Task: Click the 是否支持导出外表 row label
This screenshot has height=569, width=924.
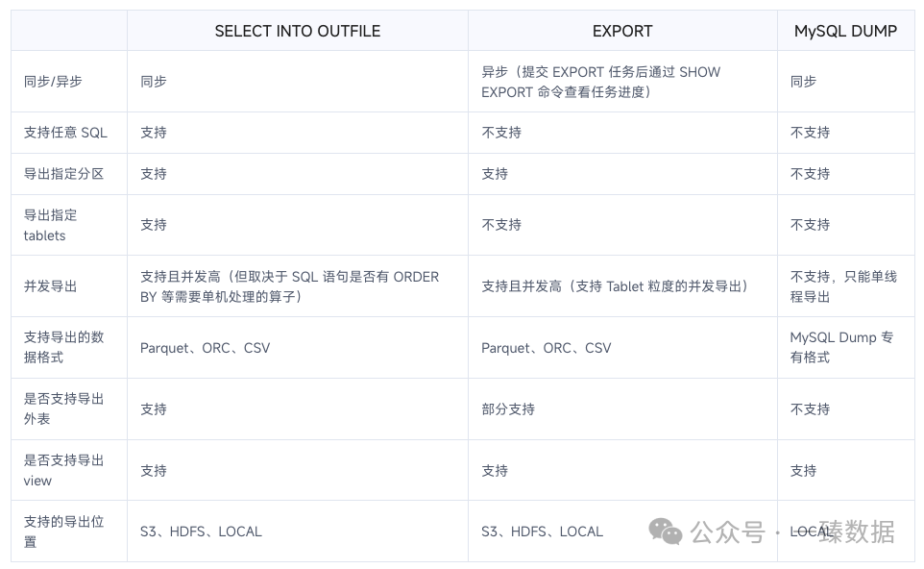Action: click(x=63, y=408)
